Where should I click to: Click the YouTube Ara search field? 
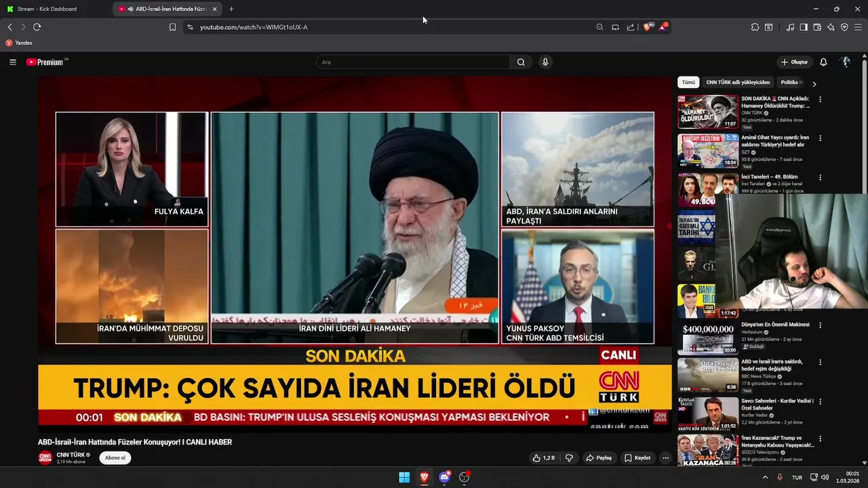(412, 62)
